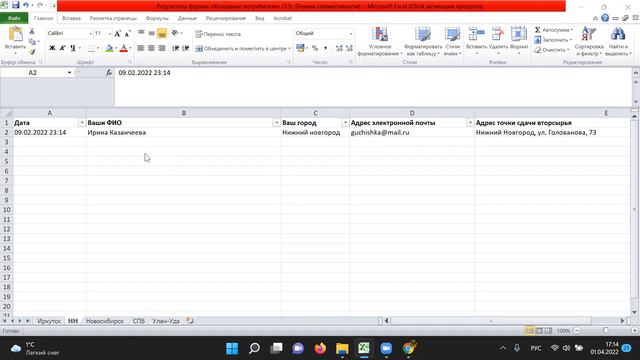Switch to the Рецензирование tab

(x=225, y=18)
